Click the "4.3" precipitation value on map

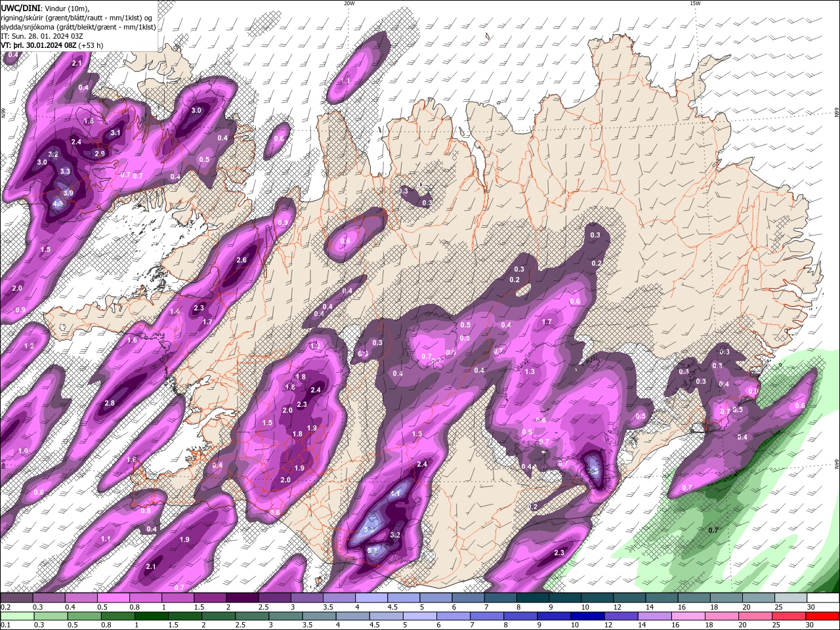pos(58,203)
